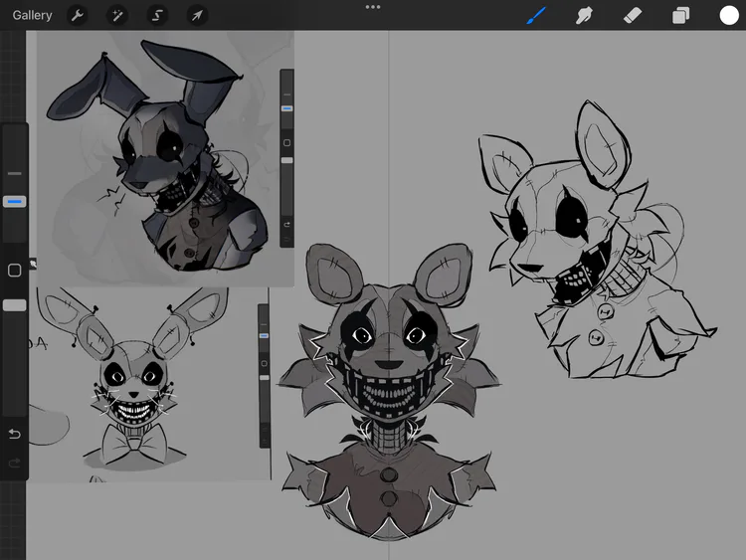
Task: Open the Gallery view
Action: [x=32, y=15]
